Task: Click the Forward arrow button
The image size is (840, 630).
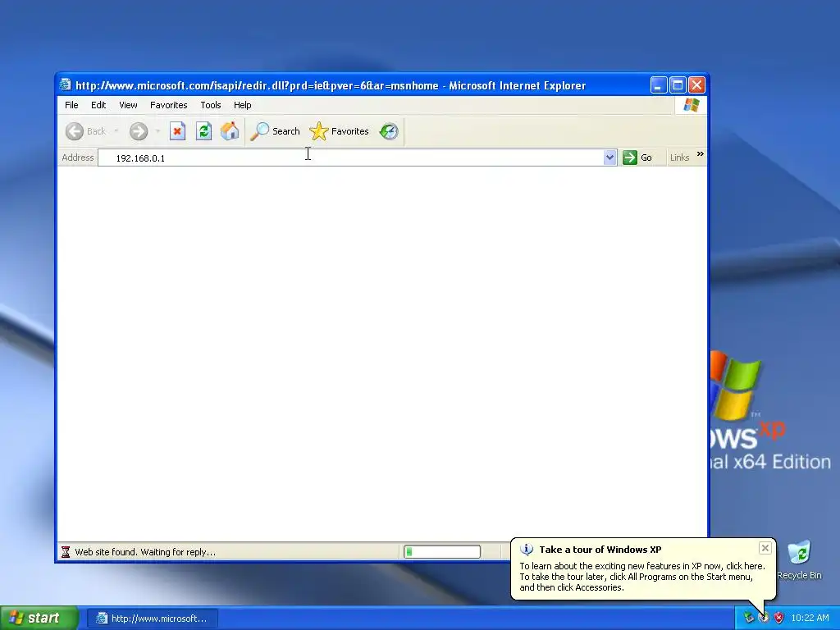Action: click(x=139, y=131)
